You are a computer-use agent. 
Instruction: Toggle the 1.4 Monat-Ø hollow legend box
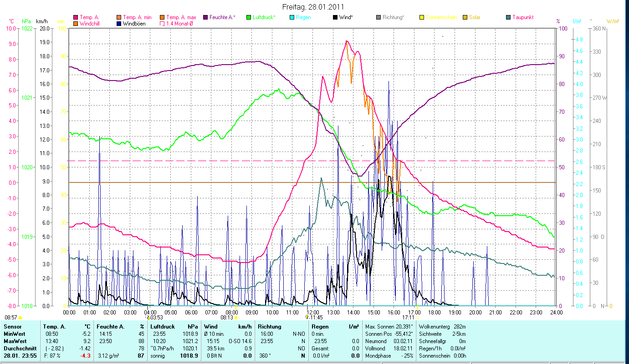(x=162, y=24)
